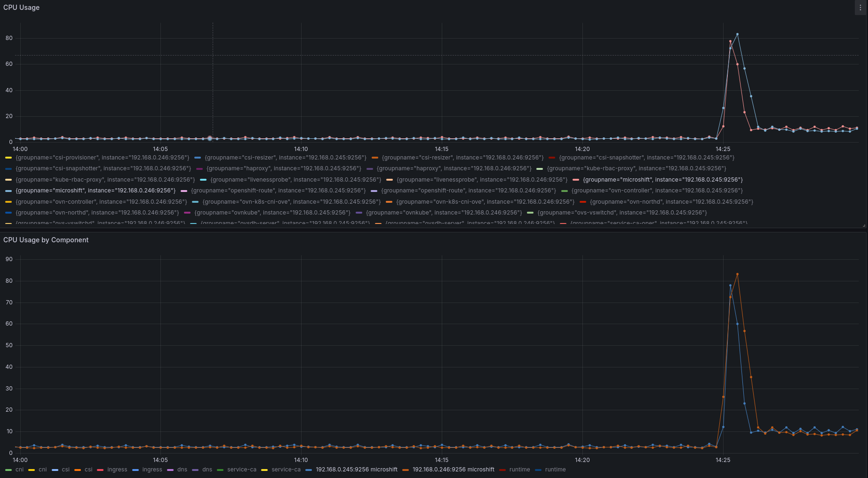Toggle csi-snapshotter 192.168.0.246 series label
Screen dimensions: 868x478
(x=104, y=168)
